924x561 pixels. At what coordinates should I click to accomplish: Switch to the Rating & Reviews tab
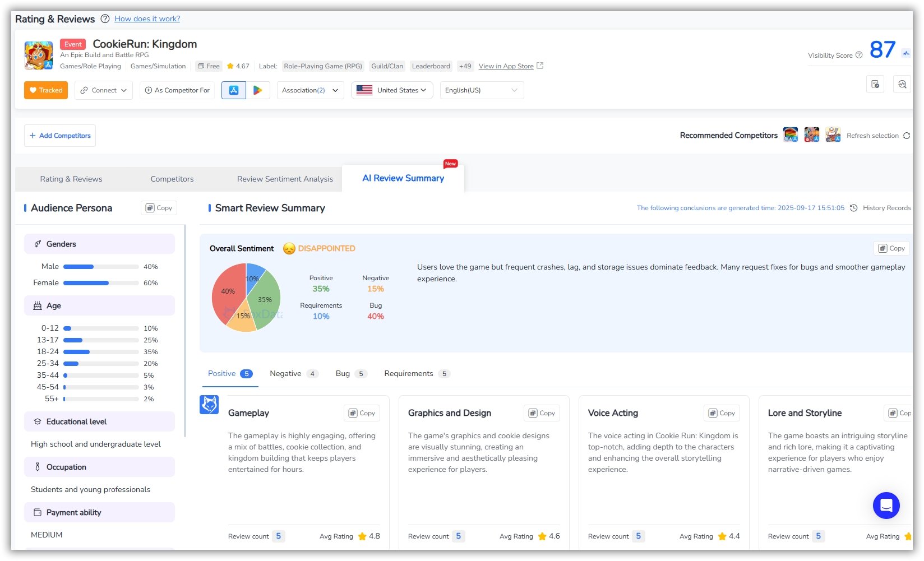tap(71, 179)
